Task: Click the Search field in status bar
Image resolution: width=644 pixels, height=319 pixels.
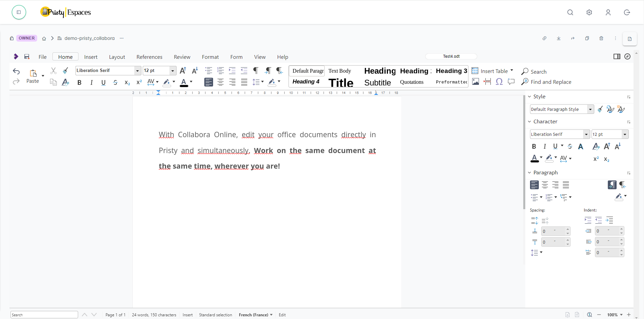Action: 44,315
